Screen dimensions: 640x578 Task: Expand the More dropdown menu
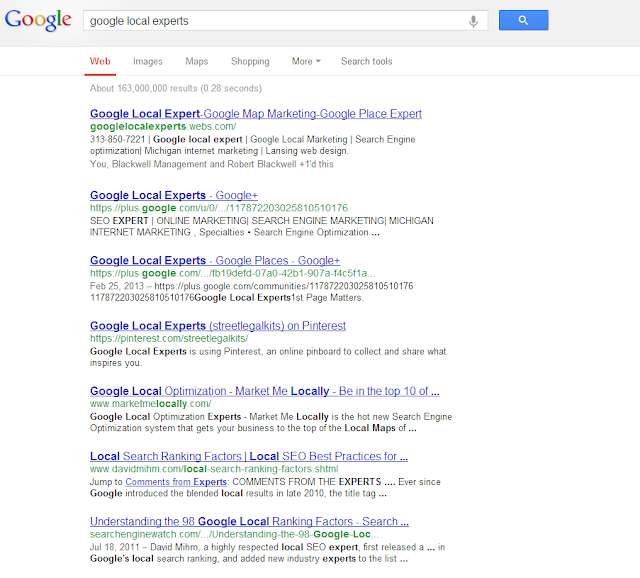point(306,61)
